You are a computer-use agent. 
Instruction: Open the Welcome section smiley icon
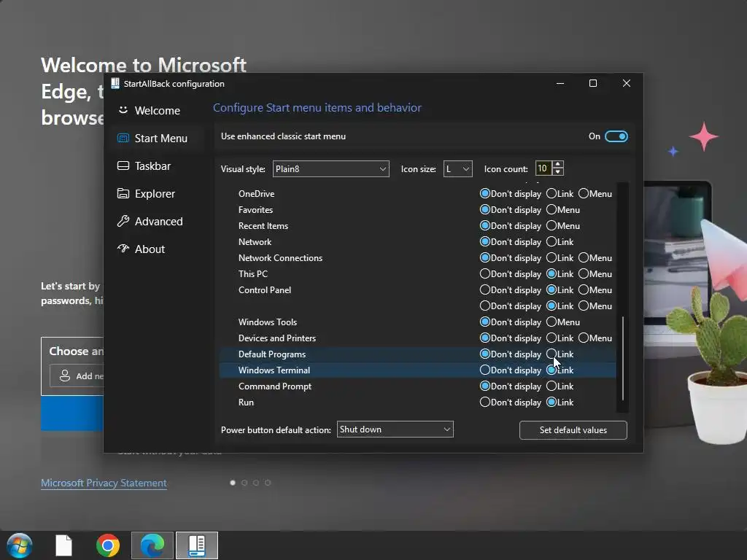123,110
